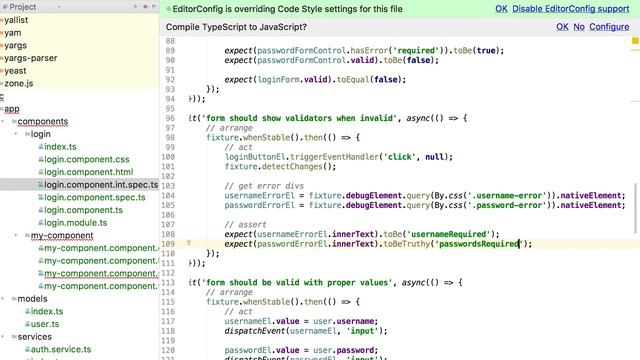This screenshot has height=360, width=640.
Task: Click the services folder icon
Action: 14,336
